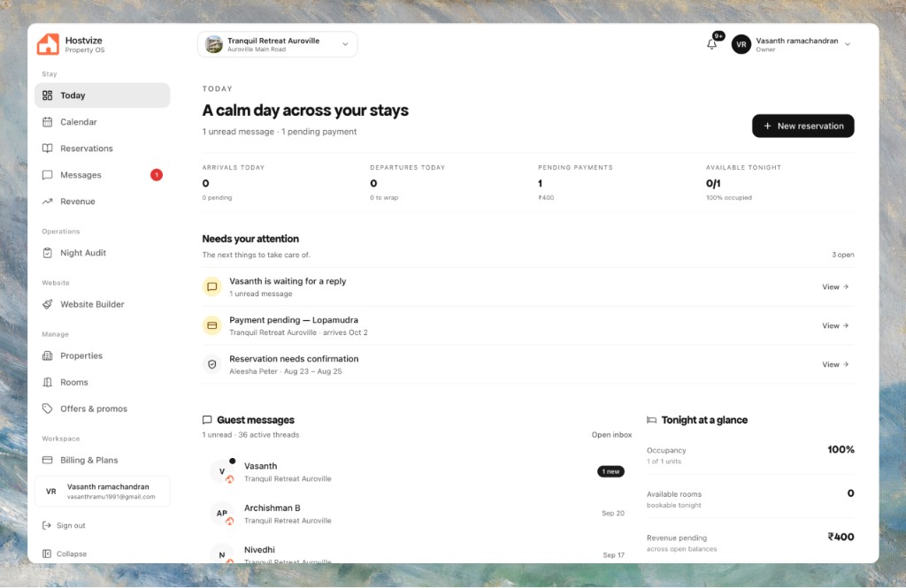The height and width of the screenshot is (588, 906).
Task: Click the Today grid icon in sidebar
Action: click(48, 95)
